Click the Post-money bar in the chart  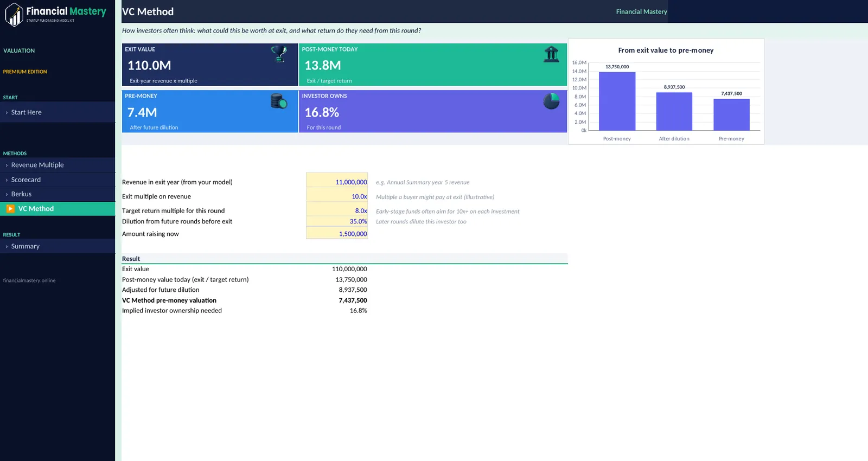pos(617,101)
